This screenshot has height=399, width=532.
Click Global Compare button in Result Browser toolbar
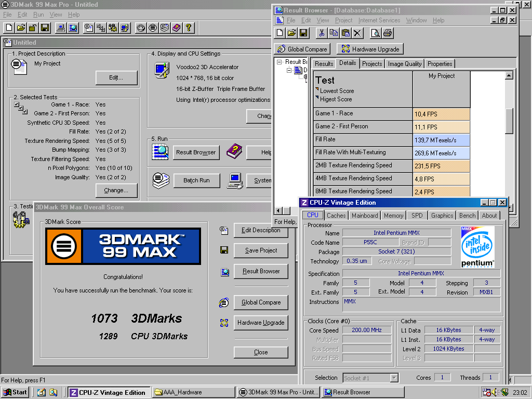point(302,49)
